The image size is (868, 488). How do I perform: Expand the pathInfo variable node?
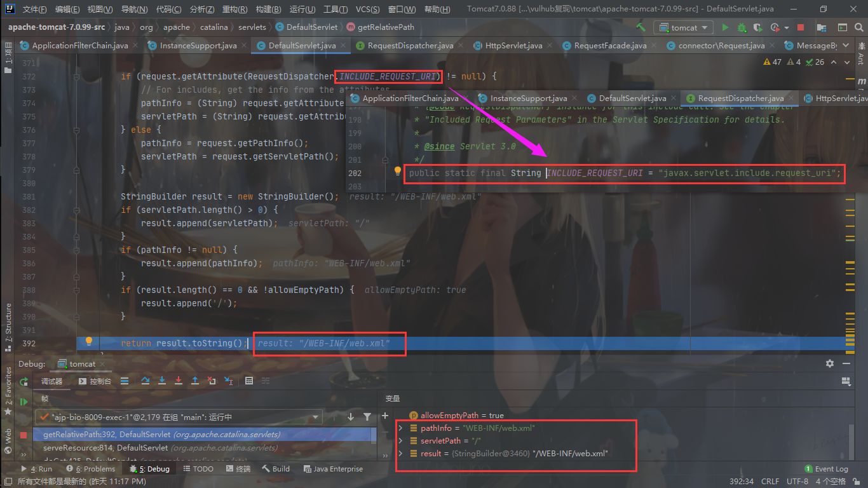click(400, 428)
